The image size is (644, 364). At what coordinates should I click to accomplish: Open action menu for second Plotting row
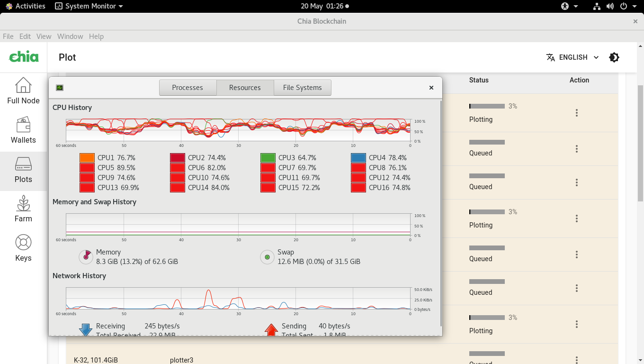pos(577,218)
